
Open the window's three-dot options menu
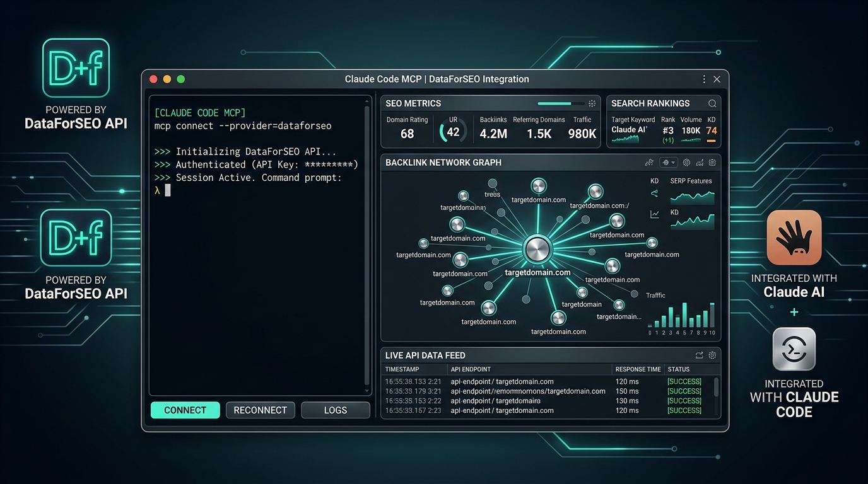tap(704, 79)
